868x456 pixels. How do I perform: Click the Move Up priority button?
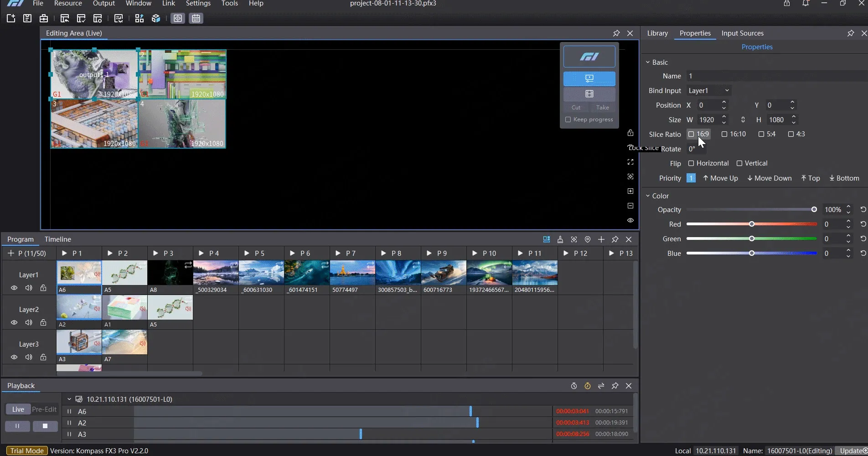(720, 178)
